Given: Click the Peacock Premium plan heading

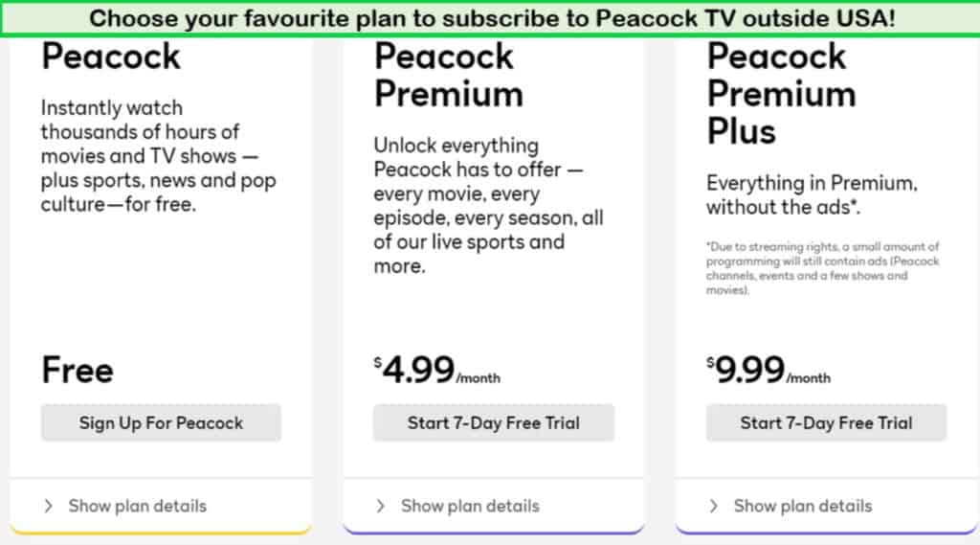Looking at the screenshot, I should 449,75.
